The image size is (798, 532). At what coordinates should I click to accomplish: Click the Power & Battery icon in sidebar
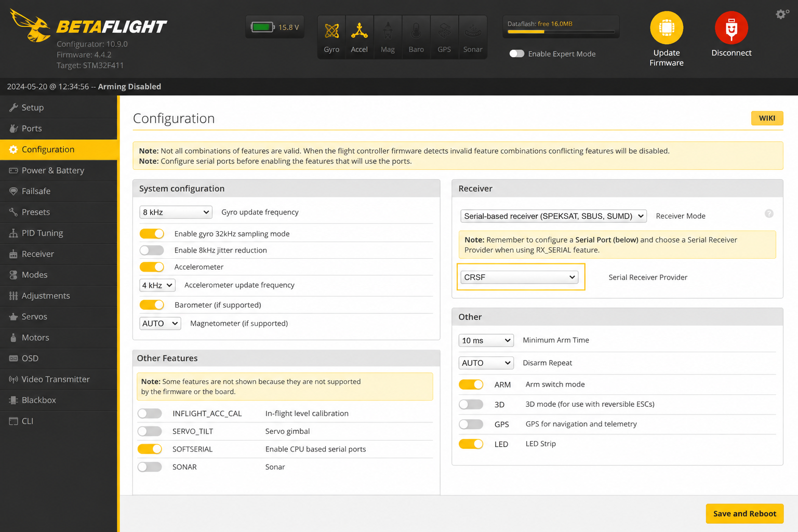pos(14,170)
